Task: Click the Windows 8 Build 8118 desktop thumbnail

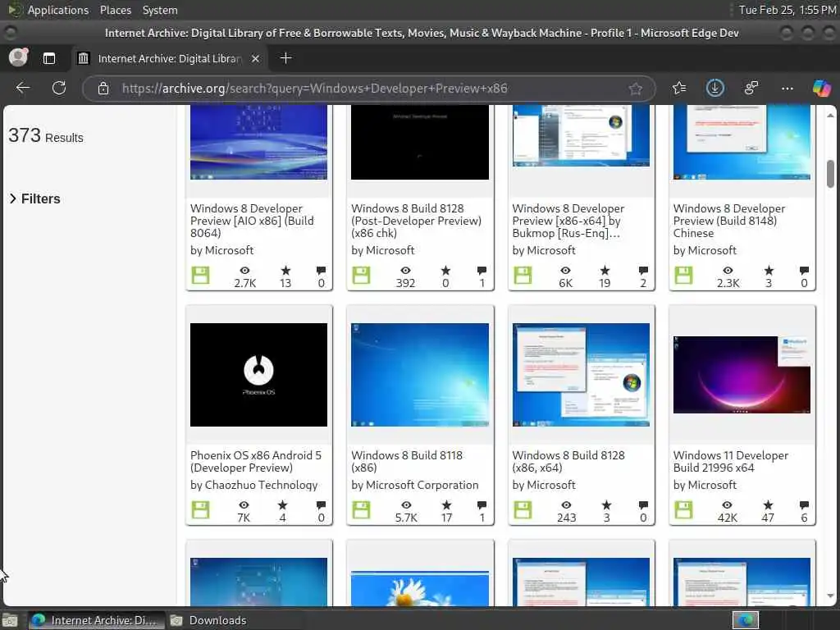Action: 420,374
